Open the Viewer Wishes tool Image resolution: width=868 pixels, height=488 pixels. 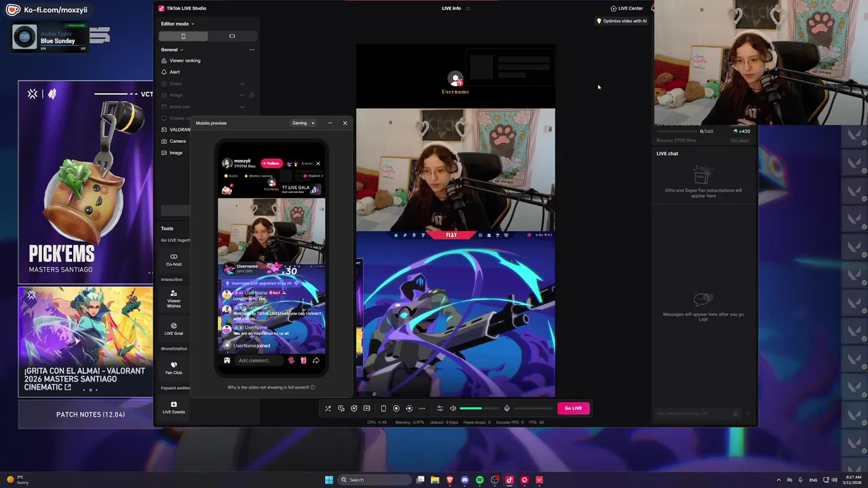coord(174,299)
